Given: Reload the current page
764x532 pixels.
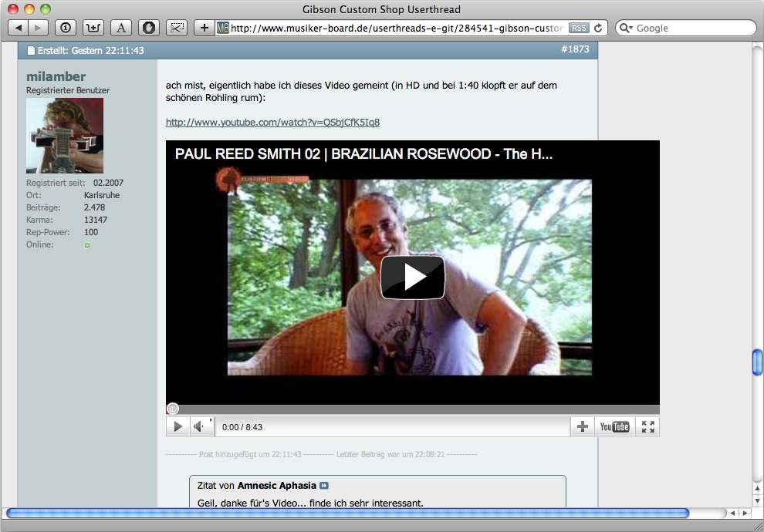Looking at the screenshot, I should pos(598,28).
